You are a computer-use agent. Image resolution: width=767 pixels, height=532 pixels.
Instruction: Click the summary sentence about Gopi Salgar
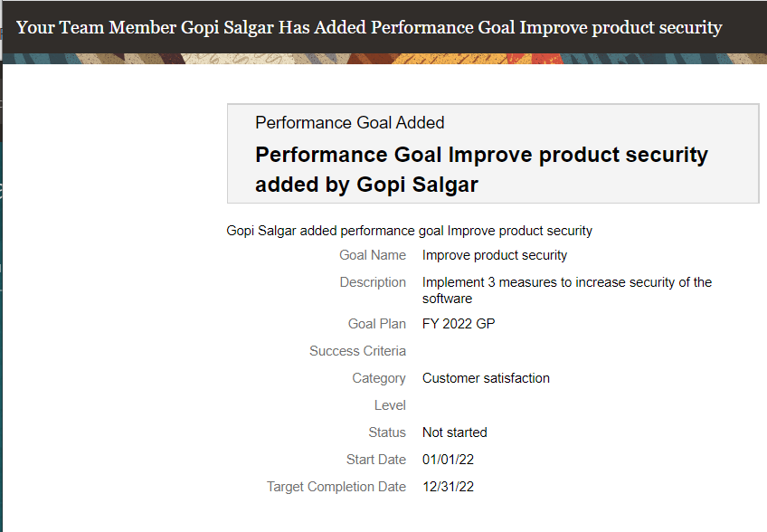409,231
